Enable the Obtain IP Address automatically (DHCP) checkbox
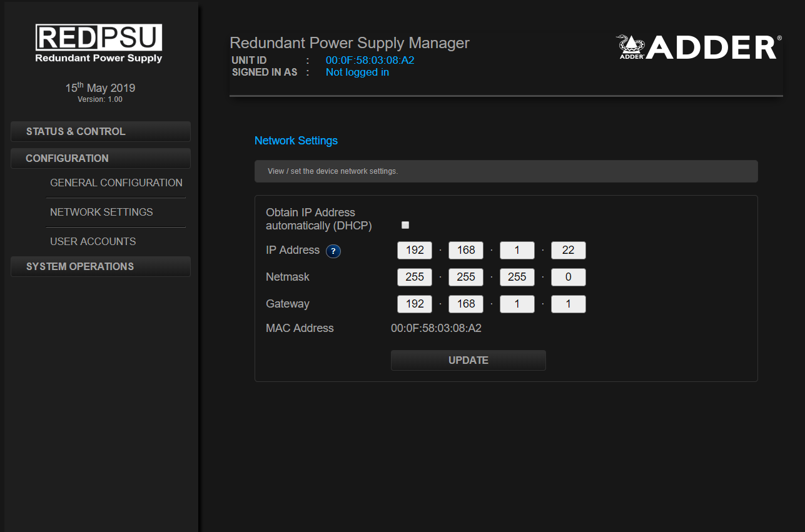805x532 pixels. point(405,225)
